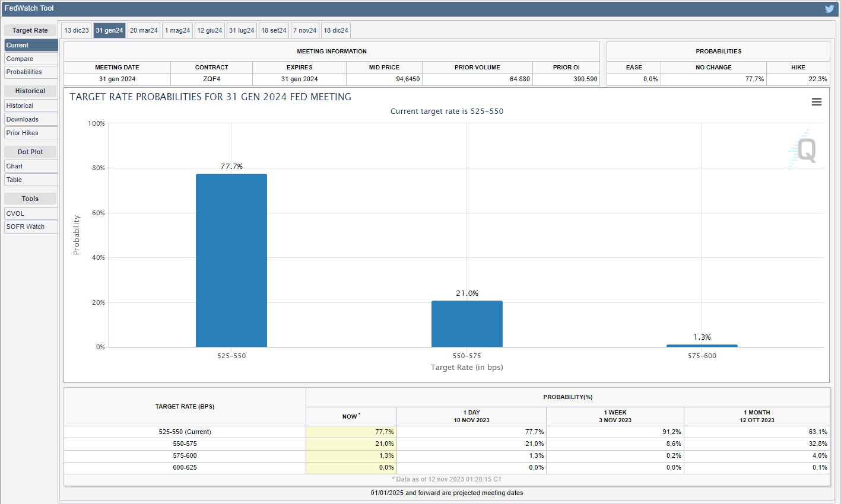
Task: Open the chart hamburger menu
Action: [817, 102]
